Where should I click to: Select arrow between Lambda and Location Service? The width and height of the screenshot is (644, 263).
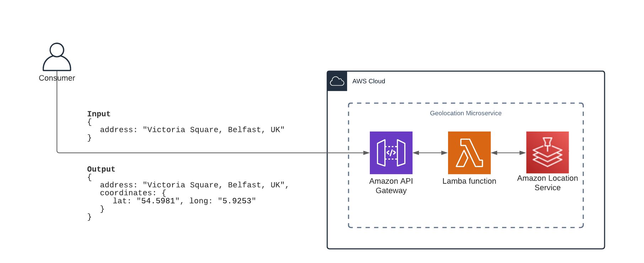tap(509, 153)
